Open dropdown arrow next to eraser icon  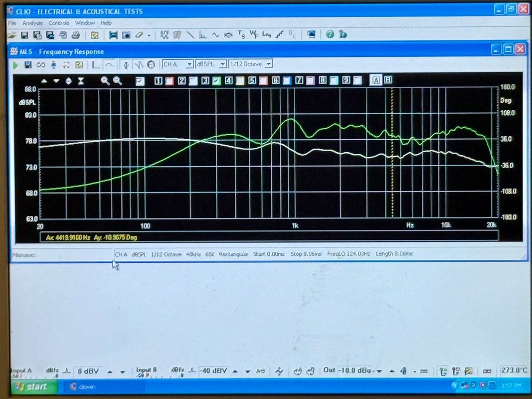[149, 35]
